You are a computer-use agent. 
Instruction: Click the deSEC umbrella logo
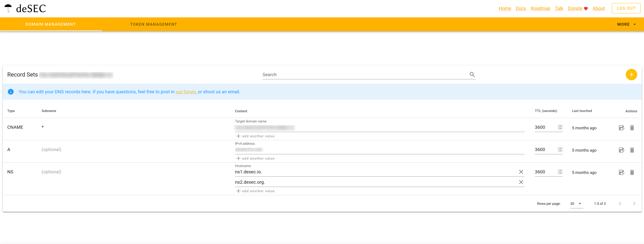point(8,8)
